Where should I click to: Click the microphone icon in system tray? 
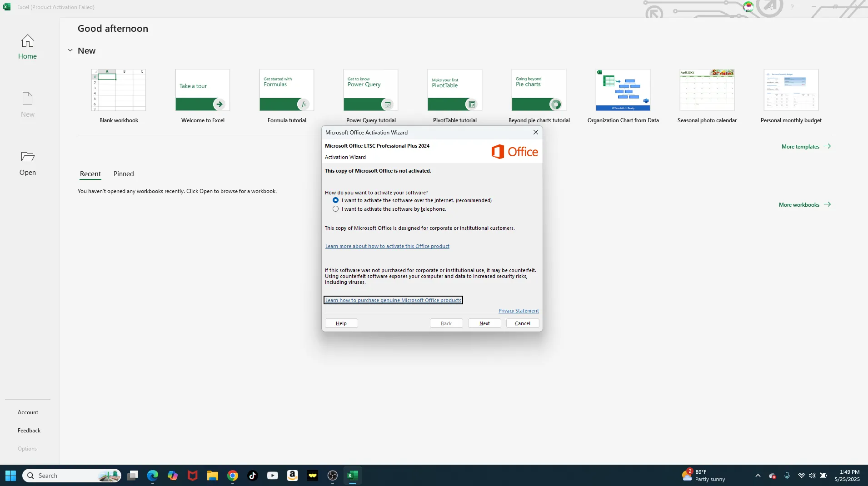point(787,476)
